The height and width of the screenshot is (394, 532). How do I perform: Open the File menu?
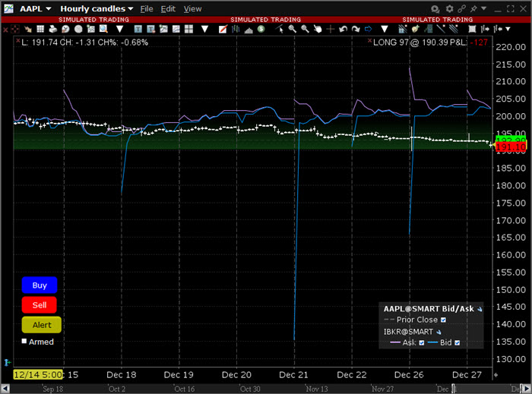click(147, 9)
